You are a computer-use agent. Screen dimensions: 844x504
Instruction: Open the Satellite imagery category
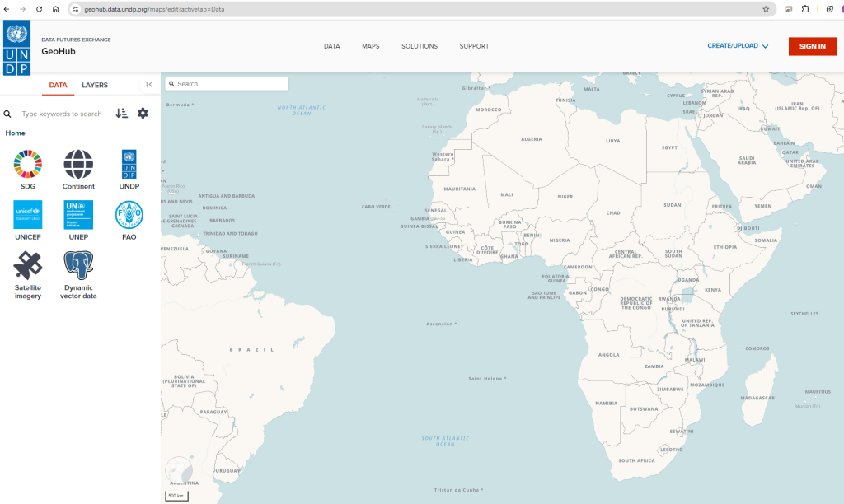point(28,266)
